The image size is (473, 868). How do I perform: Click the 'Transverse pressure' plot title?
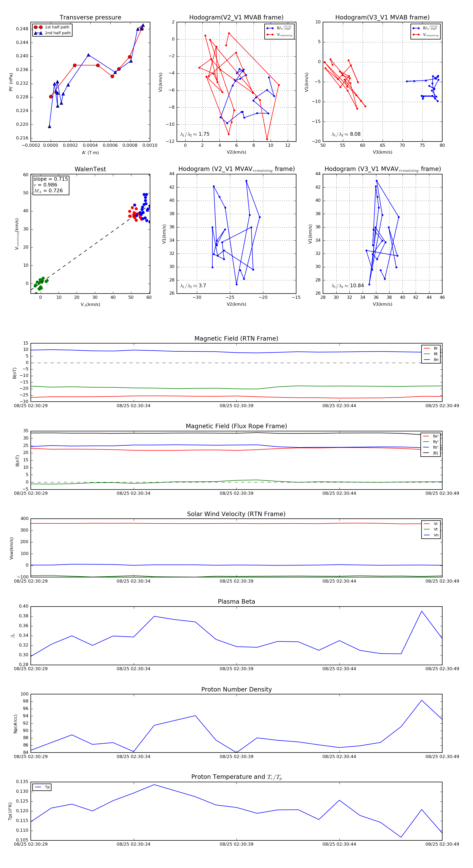tap(90, 17)
